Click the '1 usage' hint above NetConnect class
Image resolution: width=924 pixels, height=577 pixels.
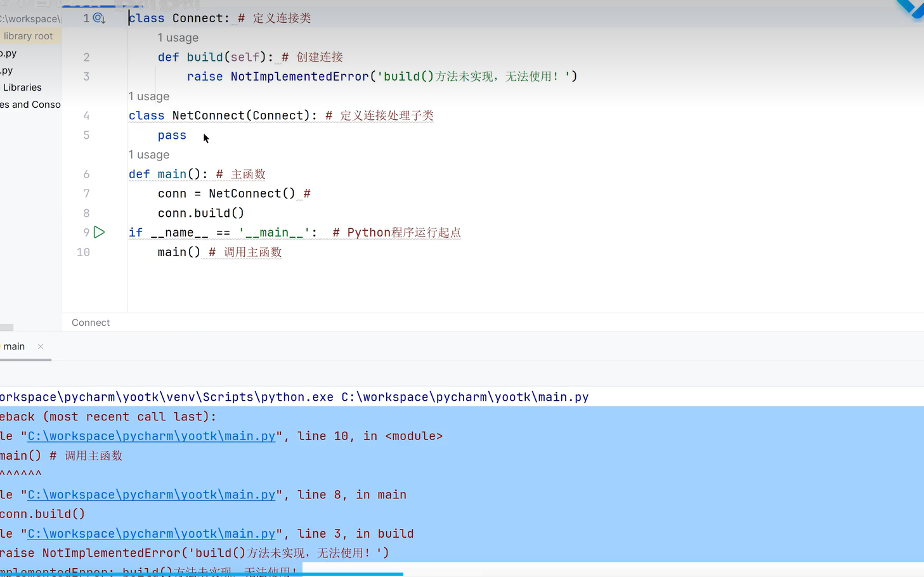pyautogui.click(x=149, y=96)
